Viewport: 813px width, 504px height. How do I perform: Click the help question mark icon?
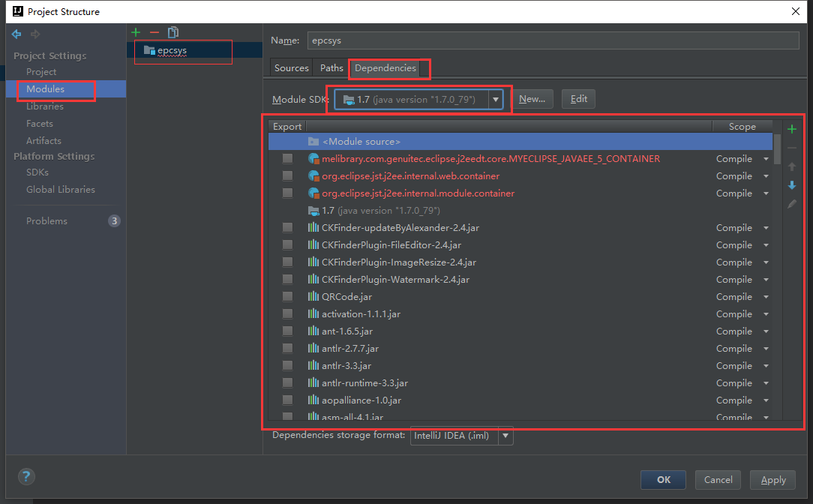tap(26, 476)
